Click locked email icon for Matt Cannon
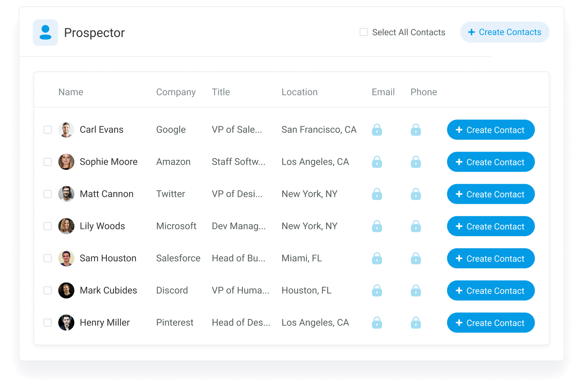This screenshot has height=392, width=583. coord(377,194)
